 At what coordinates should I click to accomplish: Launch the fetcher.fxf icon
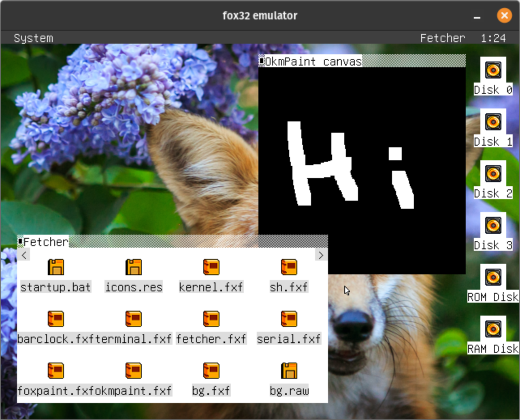(211, 319)
